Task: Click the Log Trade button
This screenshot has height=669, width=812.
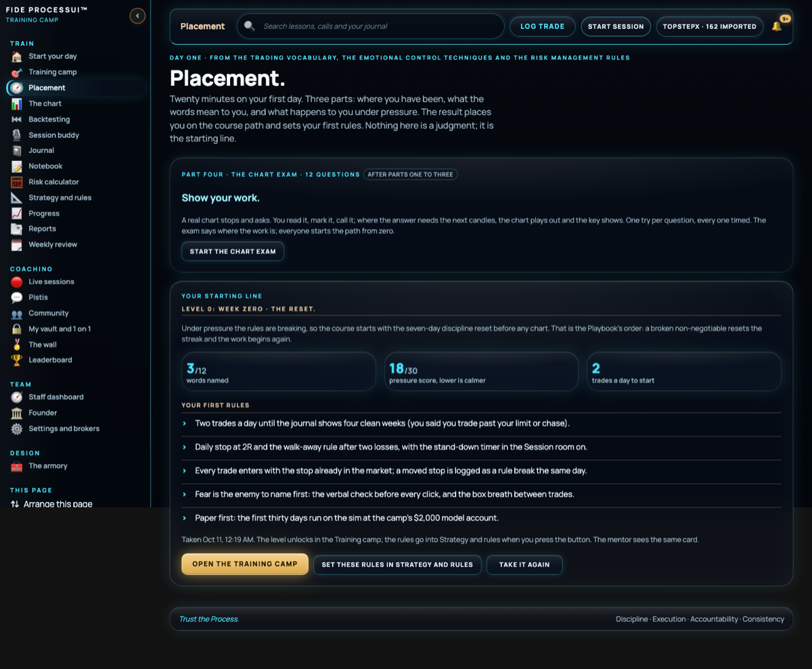Action: point(542,26)
